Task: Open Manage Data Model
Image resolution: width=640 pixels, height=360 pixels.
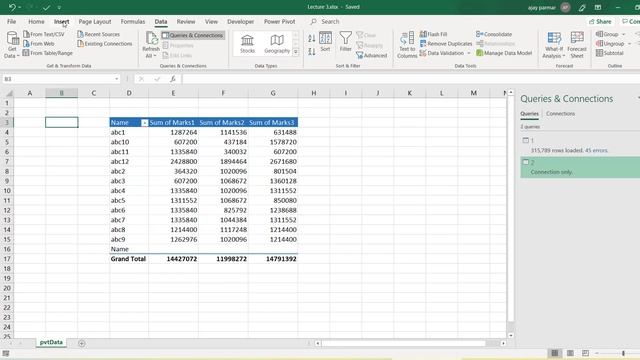Action: [504, 53]
